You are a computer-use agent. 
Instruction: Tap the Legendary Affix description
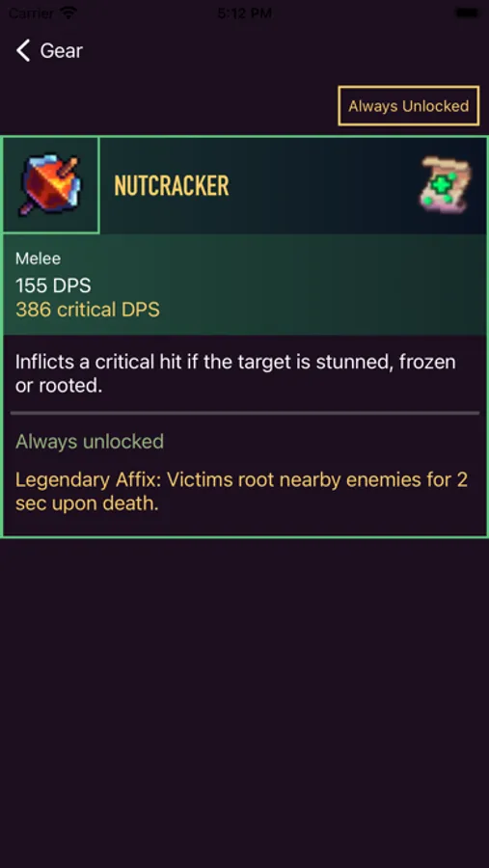click(241, 492)
